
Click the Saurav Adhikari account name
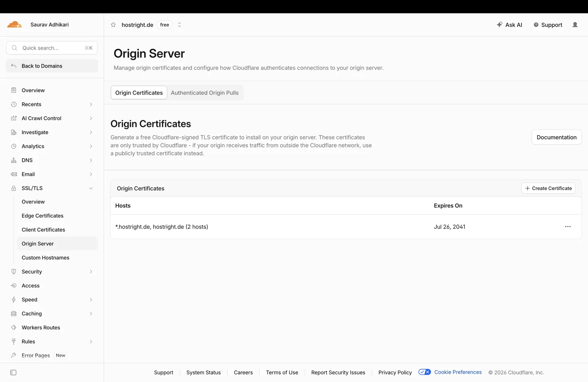point(50,25)
